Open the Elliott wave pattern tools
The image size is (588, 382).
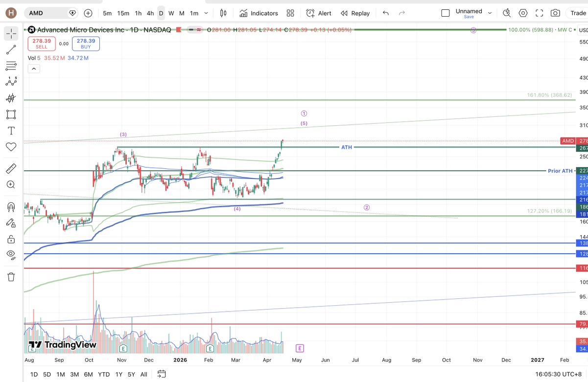11,82
